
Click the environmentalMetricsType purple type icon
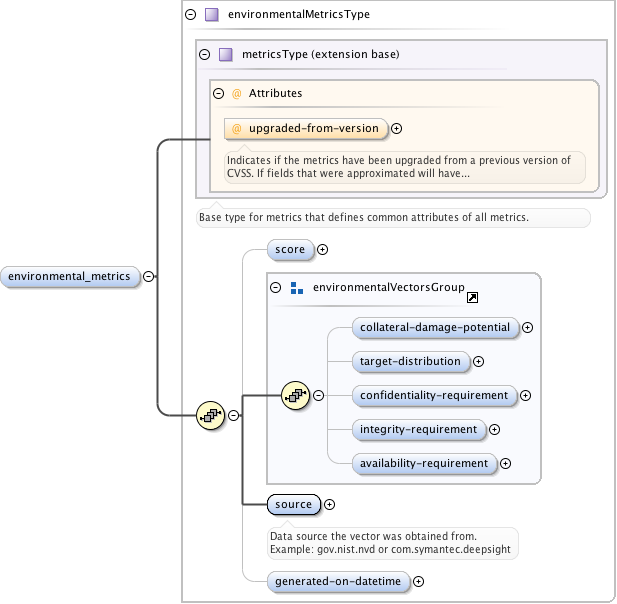point(211,15)
